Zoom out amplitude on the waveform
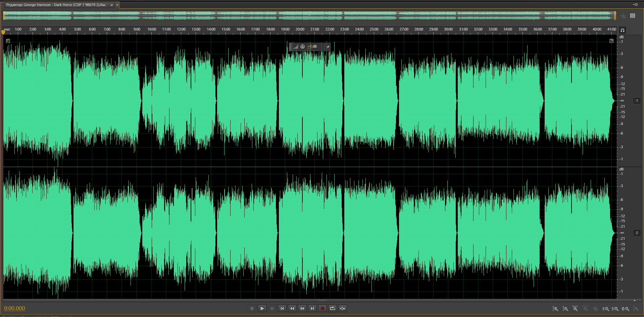This screenshot has width=644, height=317. coord(565,309)
